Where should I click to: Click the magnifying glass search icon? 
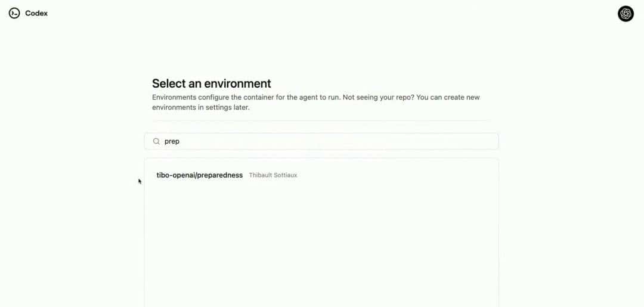click(x=157, y=141)
